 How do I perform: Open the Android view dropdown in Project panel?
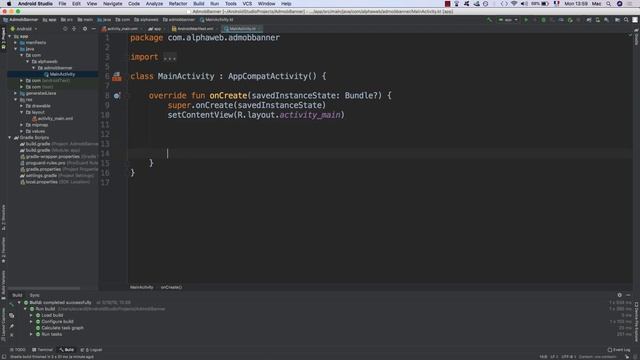point(24,29)
